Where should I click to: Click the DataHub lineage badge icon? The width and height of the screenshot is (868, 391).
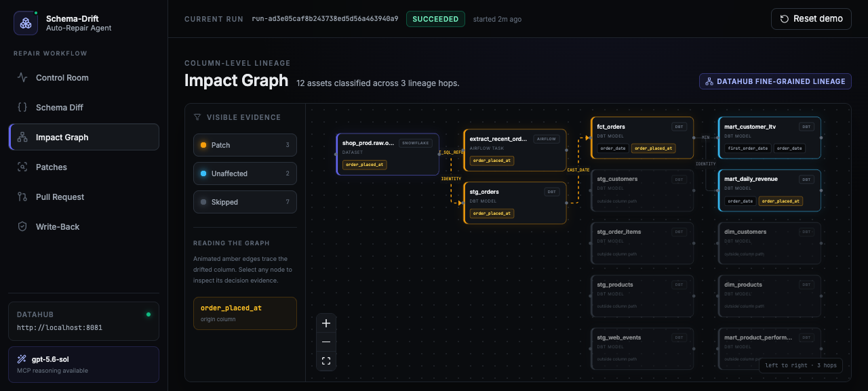tap(709, 81)
